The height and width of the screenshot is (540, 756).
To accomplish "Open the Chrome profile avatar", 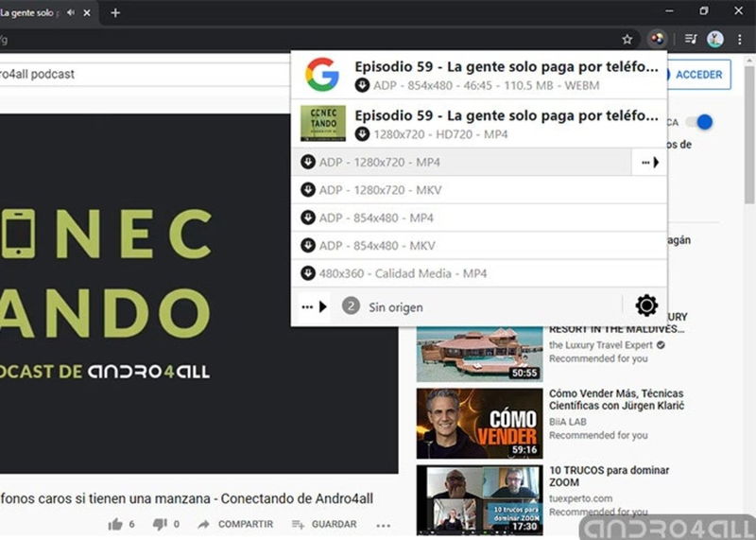I will tap(715, 40).
